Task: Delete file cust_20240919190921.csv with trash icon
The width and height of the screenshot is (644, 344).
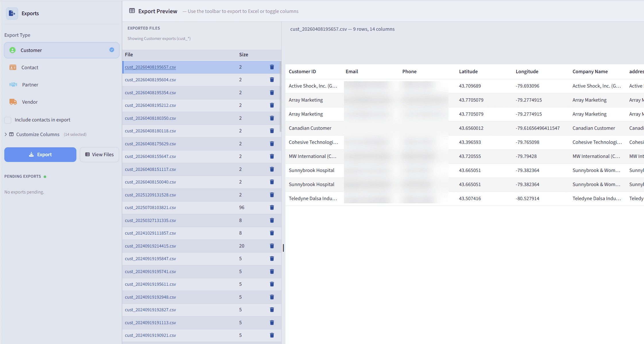Action: point(272,335)
